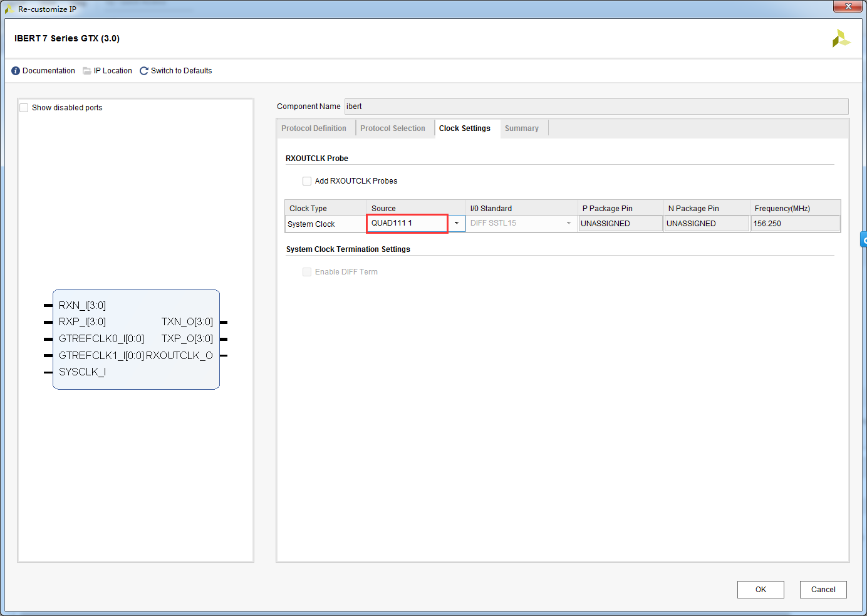The image size is (867, 616).
Task: Toggle Enable DIFF Term checkbox
Action: 307,272
